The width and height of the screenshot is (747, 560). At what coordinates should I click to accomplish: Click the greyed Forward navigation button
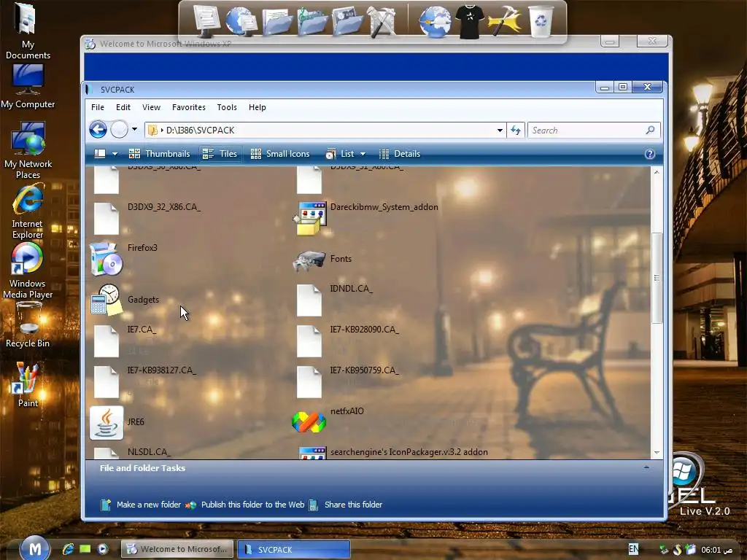119,130
